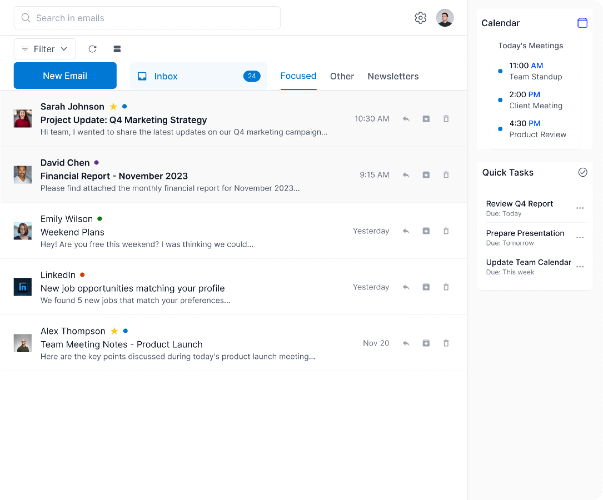Change the list density view icon

click(x=117, y=49)
